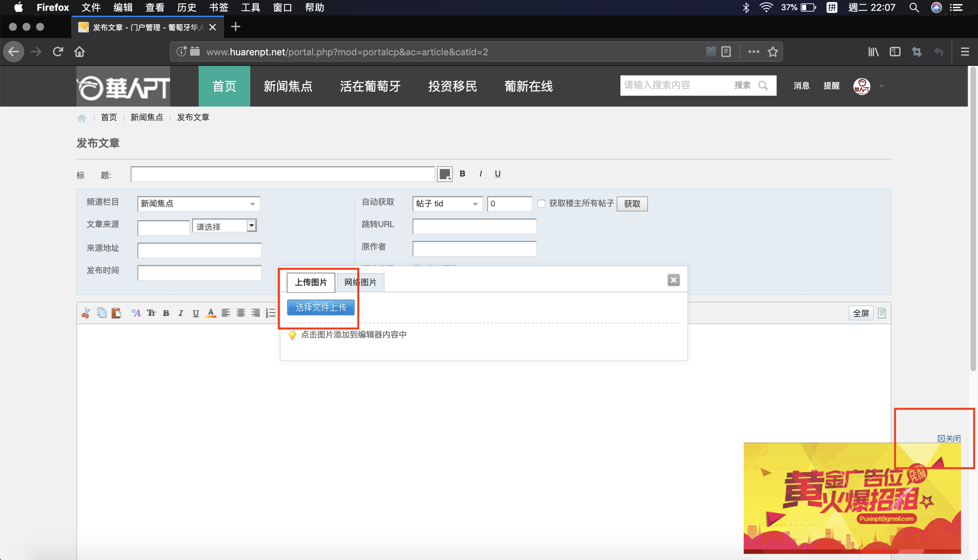Enable the 获取楼主所有帖子 checkbox
This screenshot has width=978, height=560.
(541, 204)
